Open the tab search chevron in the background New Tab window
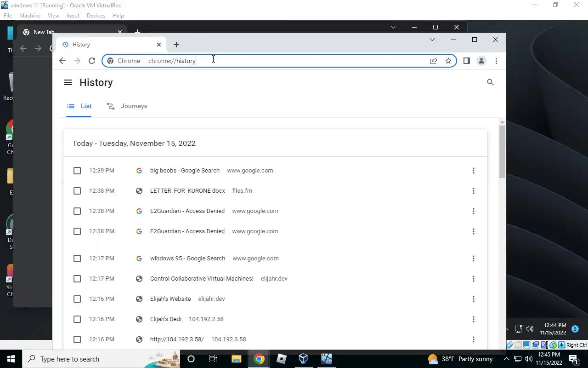 [x=393, y=27]
